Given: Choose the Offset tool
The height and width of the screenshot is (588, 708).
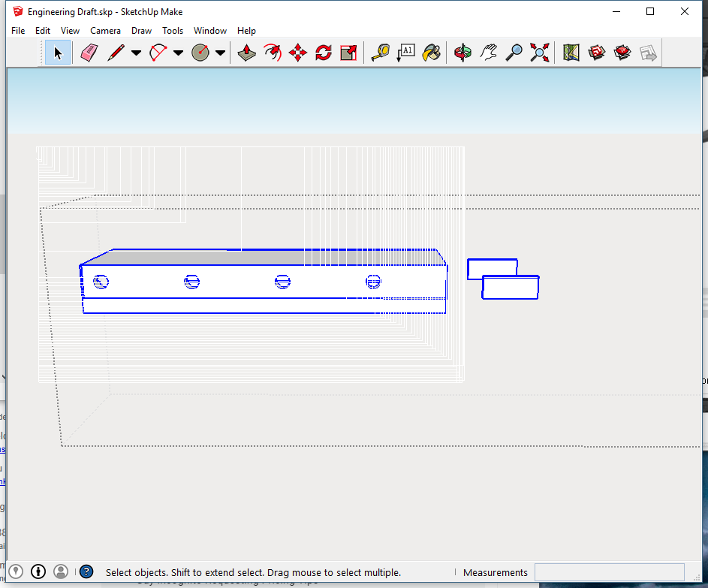Looking at the screenshot, I should click(273, 53).
